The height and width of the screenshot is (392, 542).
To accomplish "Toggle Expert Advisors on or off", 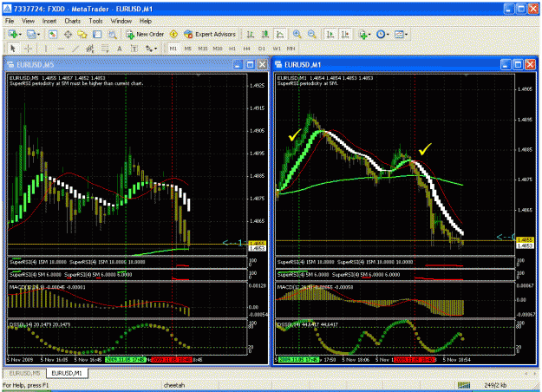I will coord(210,34).
